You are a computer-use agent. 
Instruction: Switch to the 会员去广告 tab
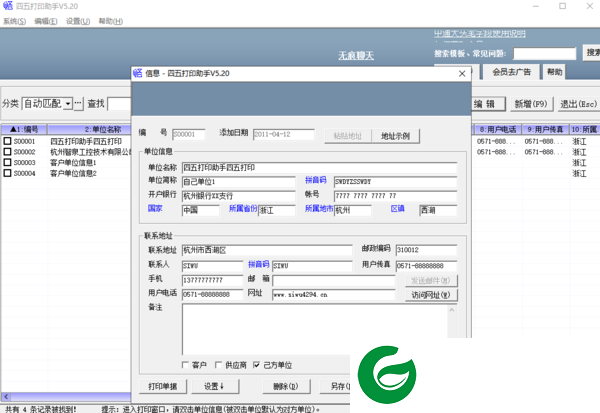tap(511, 72)
